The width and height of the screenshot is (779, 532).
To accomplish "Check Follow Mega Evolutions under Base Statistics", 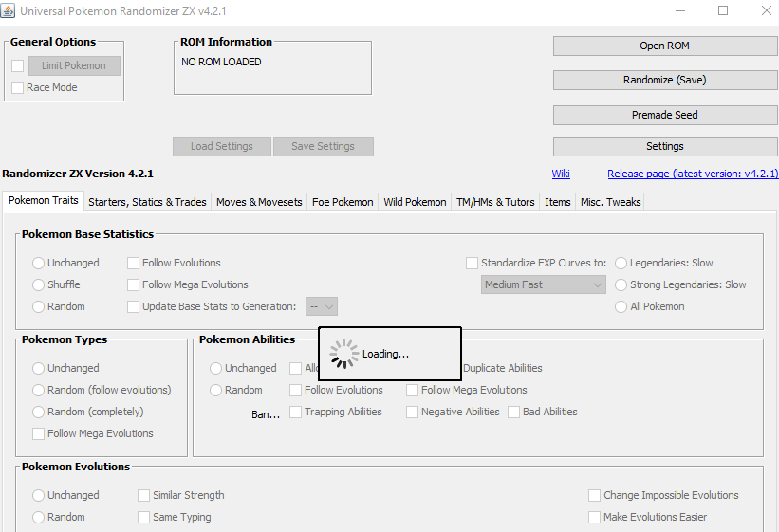I will pos(133,284).
